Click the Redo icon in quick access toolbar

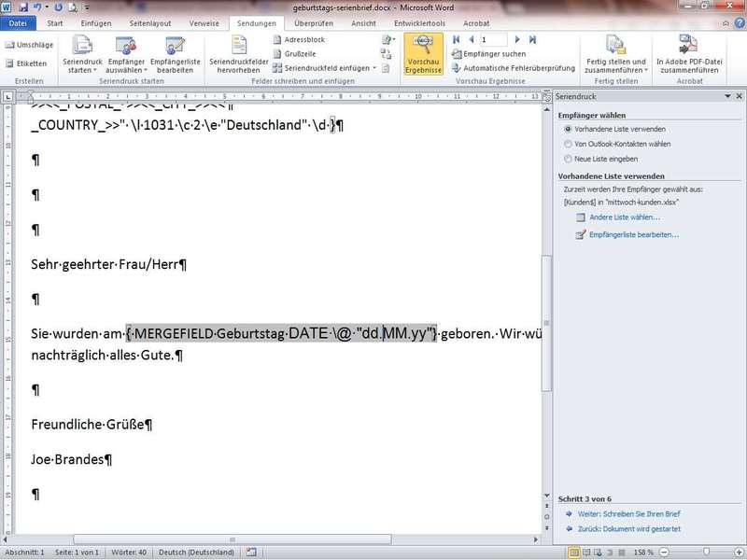coord(58,7)
